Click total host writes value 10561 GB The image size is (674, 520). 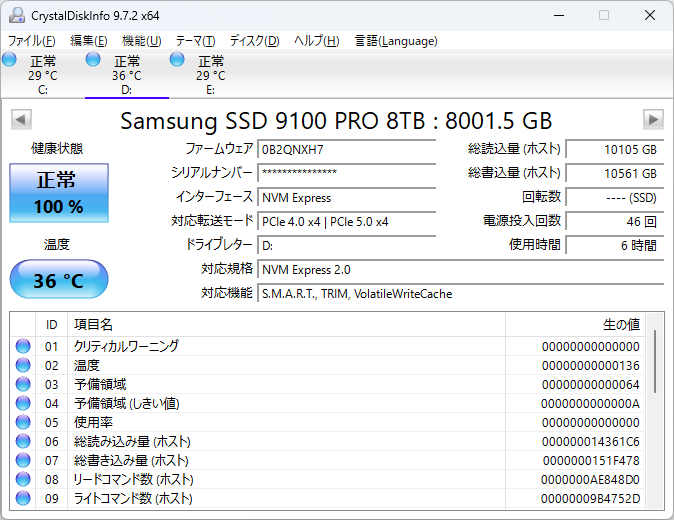tap(615, 173)
